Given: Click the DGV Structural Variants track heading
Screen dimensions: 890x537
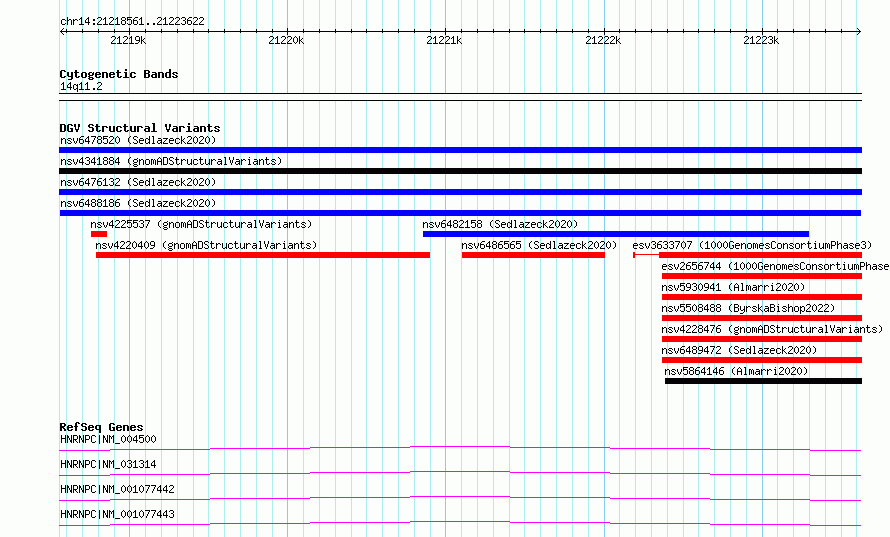Looking at the screenshot, I should click(x=140, y=128).
